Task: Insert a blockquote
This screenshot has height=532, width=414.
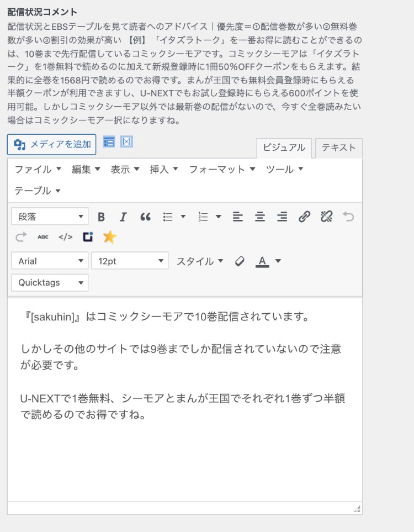Action: click(x=145, y=217)
